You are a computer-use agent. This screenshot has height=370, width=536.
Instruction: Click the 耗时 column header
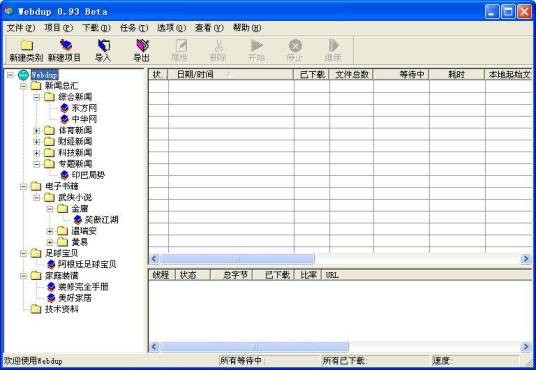tap(457, 74)
